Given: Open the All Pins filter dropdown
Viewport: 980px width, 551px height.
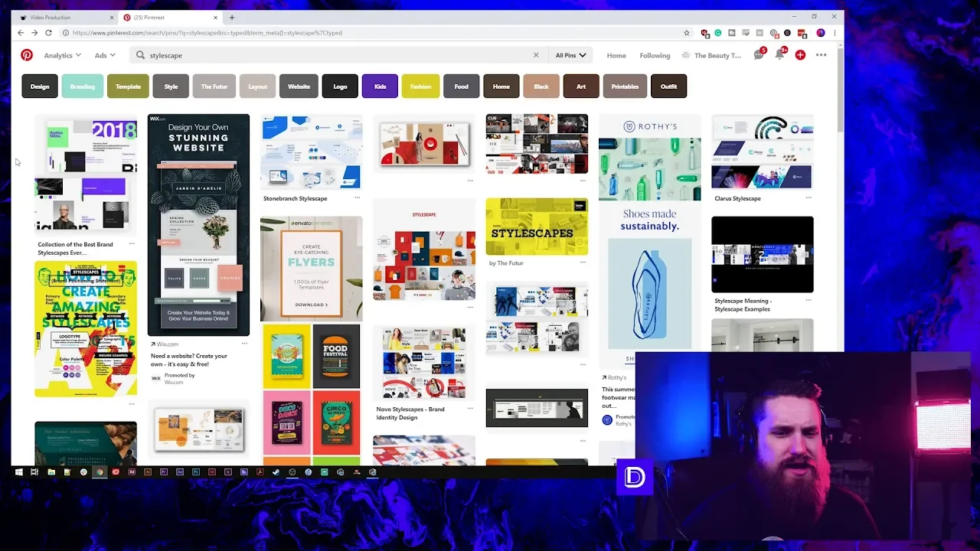Looking at the screenshot, I should (x=571, y=55).
